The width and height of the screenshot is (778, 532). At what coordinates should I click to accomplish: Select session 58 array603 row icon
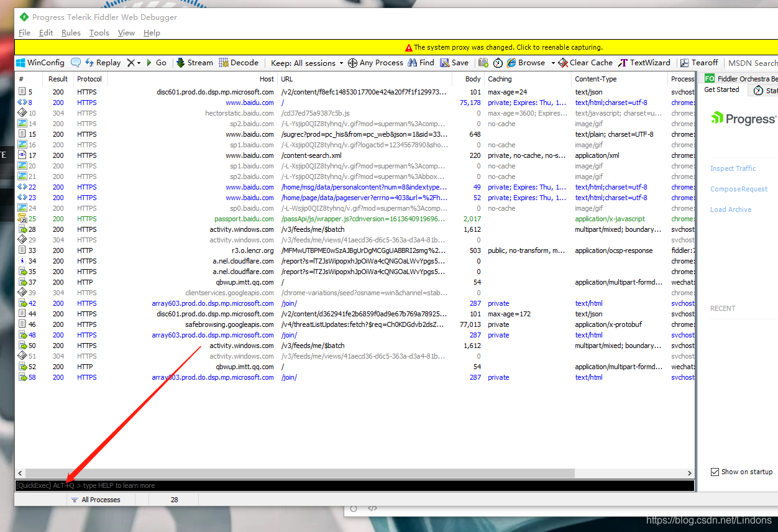[x=22, y=377]
